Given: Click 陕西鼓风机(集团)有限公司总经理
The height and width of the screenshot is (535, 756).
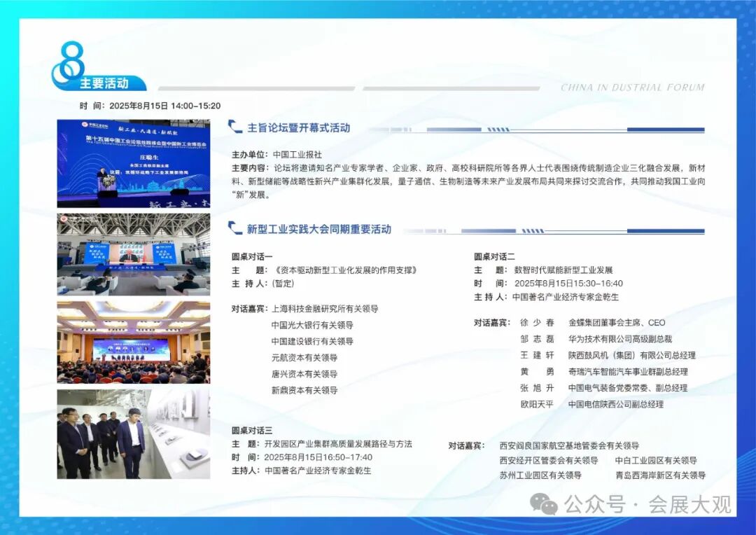Looking at the screenshot, I should [631, 356].
